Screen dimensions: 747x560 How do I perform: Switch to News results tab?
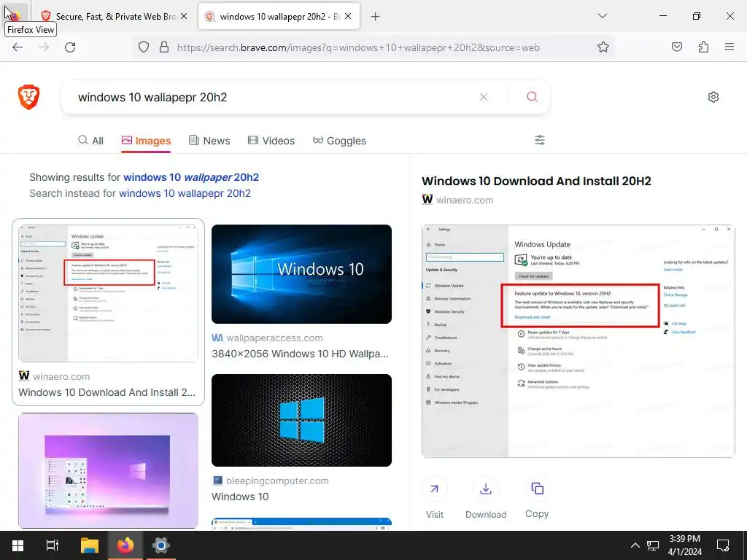click(x=209, y=141)
